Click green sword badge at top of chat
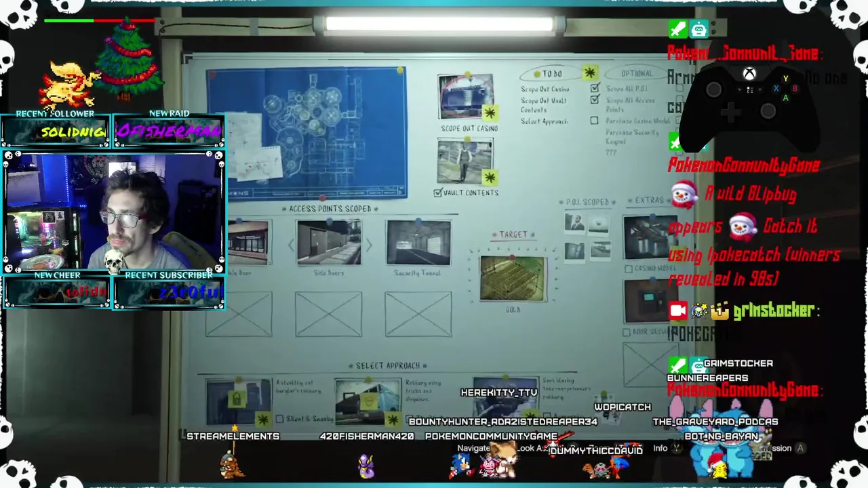868x488 pixels. pyautogui.click(x=677, y=29)
